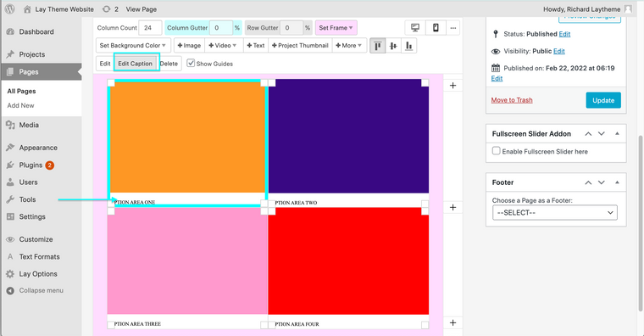The width and height of the screenshot is (644, 336).
Task: Open Howdy, Richard Laytheme account menu
Action: tap(587, 9)
